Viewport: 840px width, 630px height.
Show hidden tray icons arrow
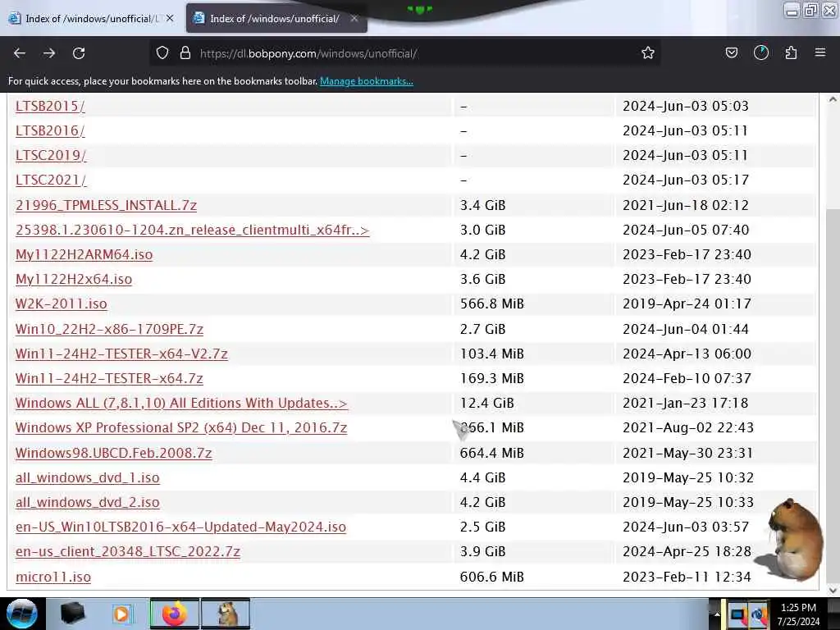[x=716, y=614]
